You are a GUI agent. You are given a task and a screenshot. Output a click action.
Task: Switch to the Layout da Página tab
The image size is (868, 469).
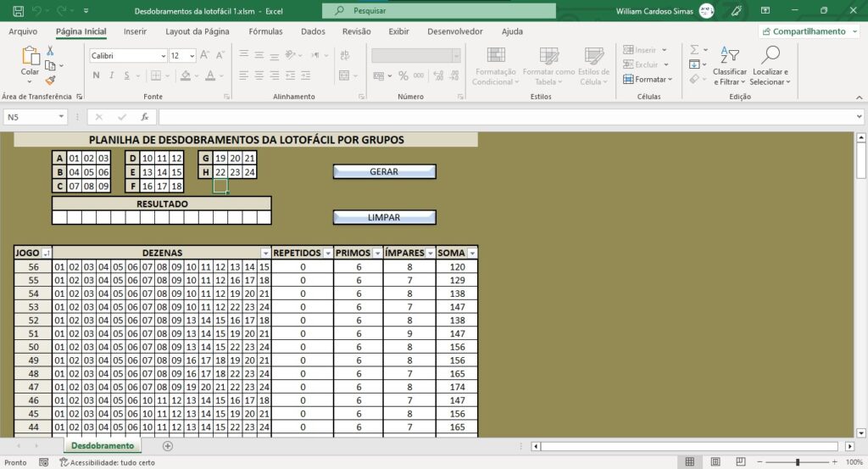point(197,31)
